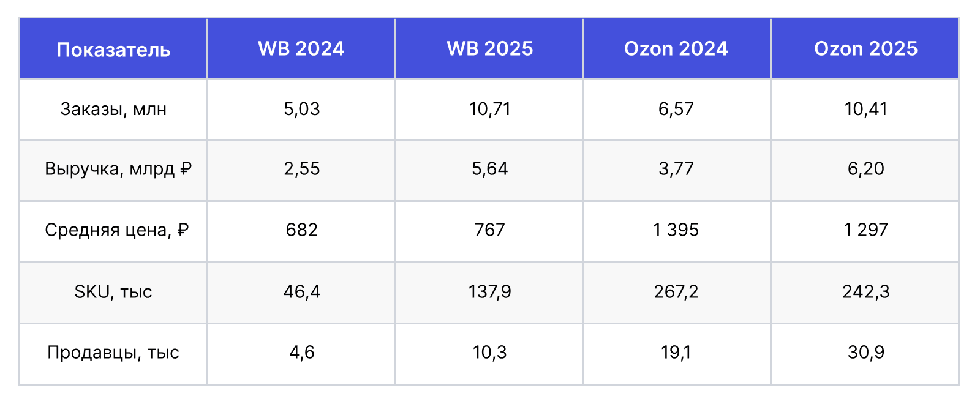This screenshot has width=980, height=404.
Task: Click the cell with value 6,20
Action: coord(865,169)
